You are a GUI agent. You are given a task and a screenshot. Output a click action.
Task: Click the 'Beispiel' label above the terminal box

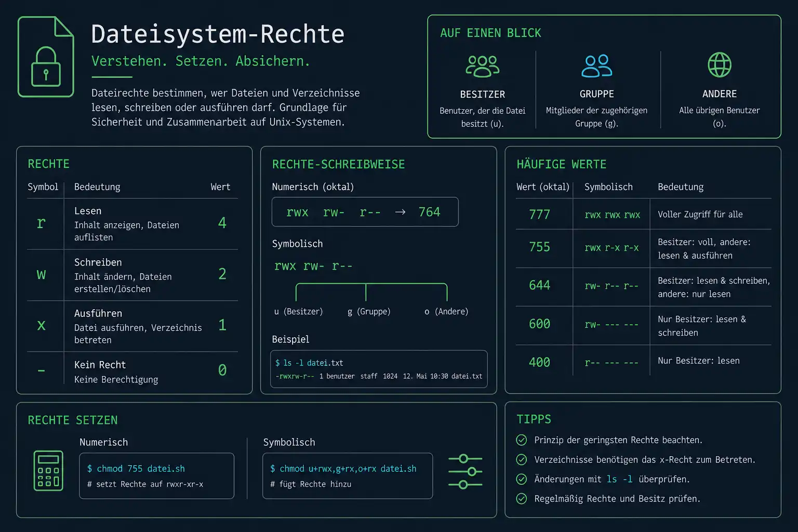click(x=290, y=339)
